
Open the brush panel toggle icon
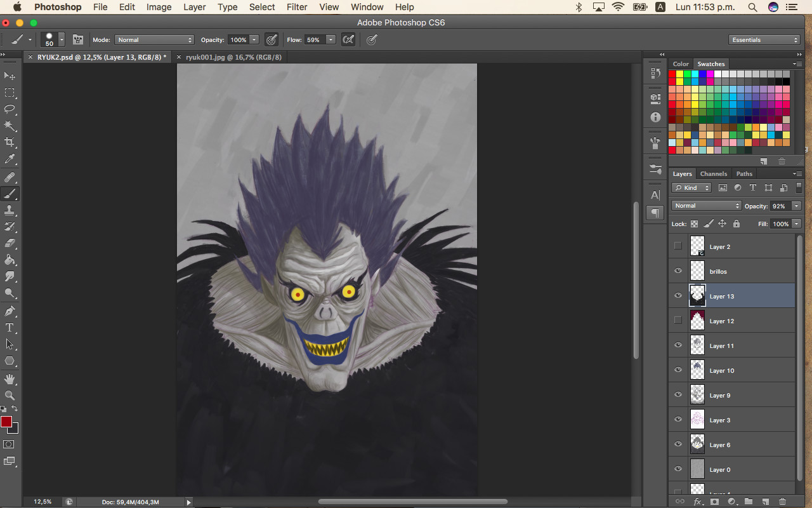tap(78, 39)
